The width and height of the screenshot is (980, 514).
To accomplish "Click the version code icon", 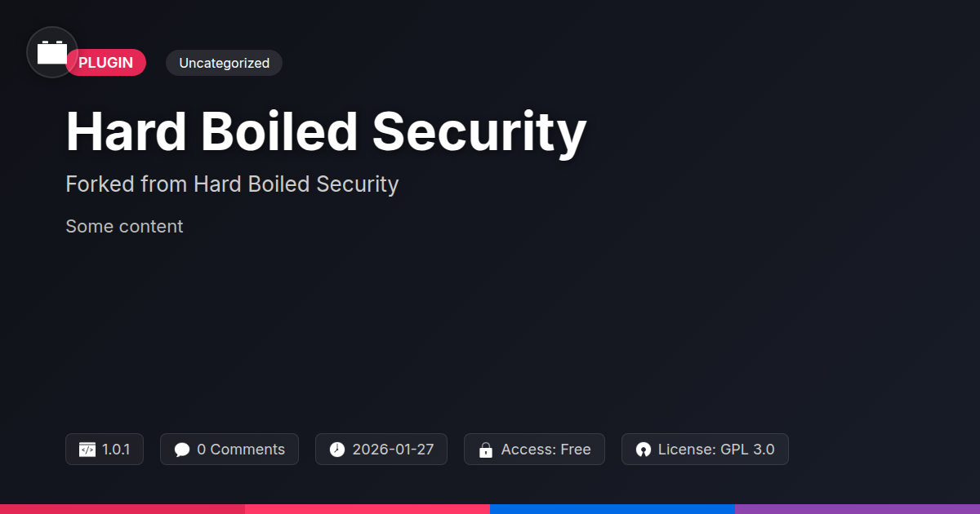I will [87, 450].
